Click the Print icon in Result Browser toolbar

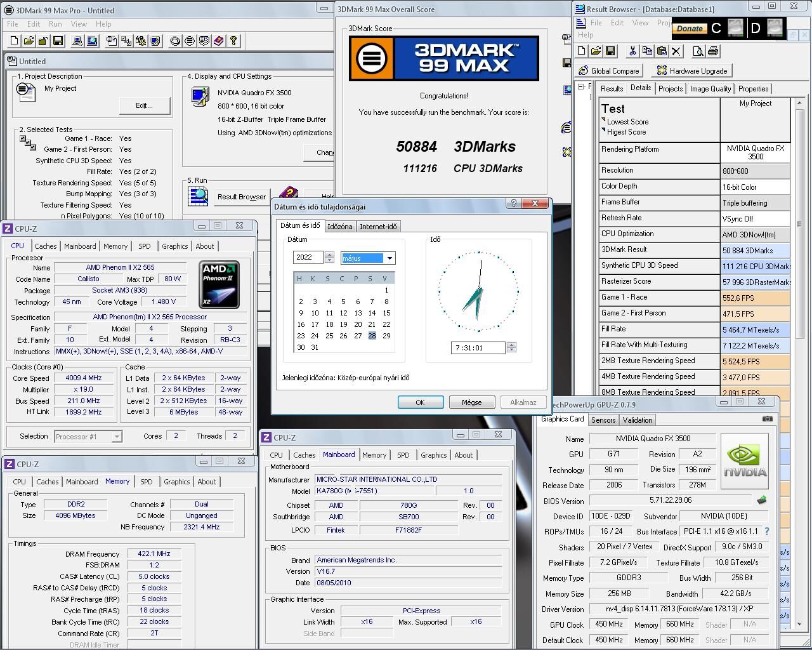pos(712,51)
